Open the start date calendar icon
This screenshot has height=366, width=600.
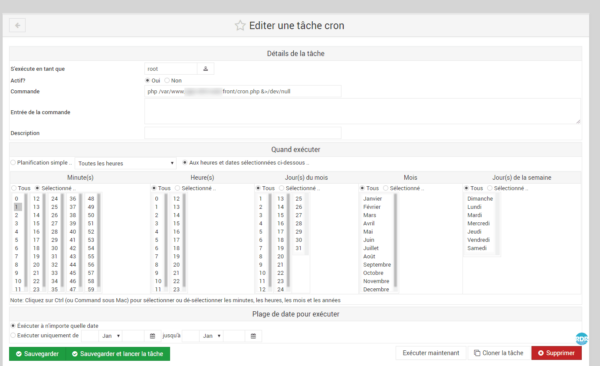[x=152, y=336]
